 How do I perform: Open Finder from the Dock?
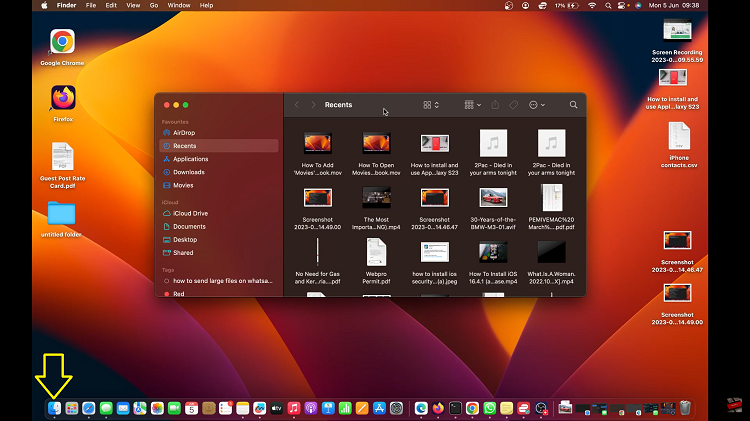coord(55,408)
